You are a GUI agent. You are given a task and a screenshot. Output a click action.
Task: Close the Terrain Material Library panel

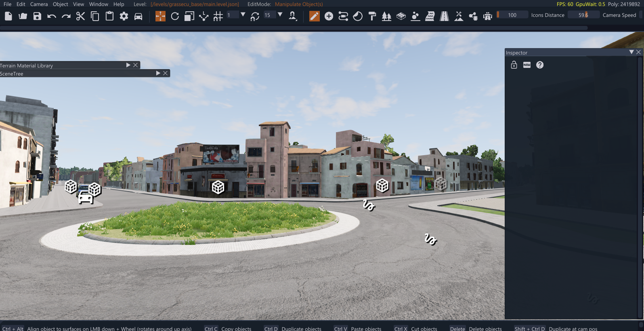point(136,65)
